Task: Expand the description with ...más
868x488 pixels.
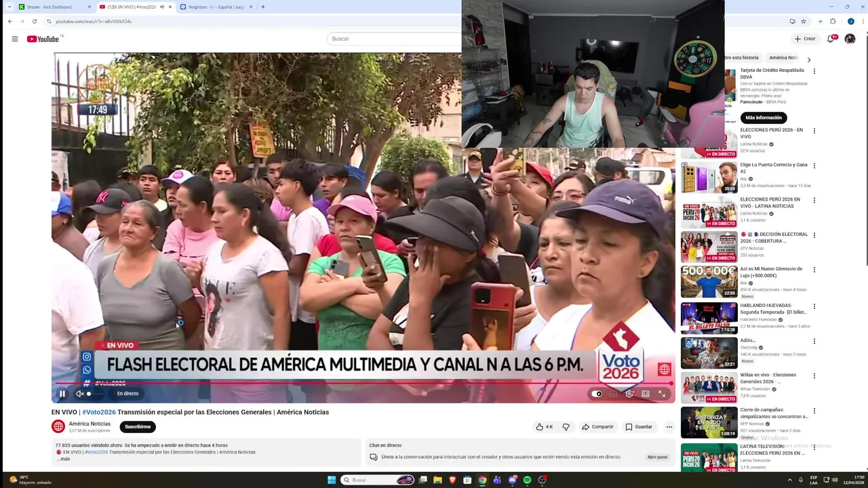Action: tap(63, 459)
